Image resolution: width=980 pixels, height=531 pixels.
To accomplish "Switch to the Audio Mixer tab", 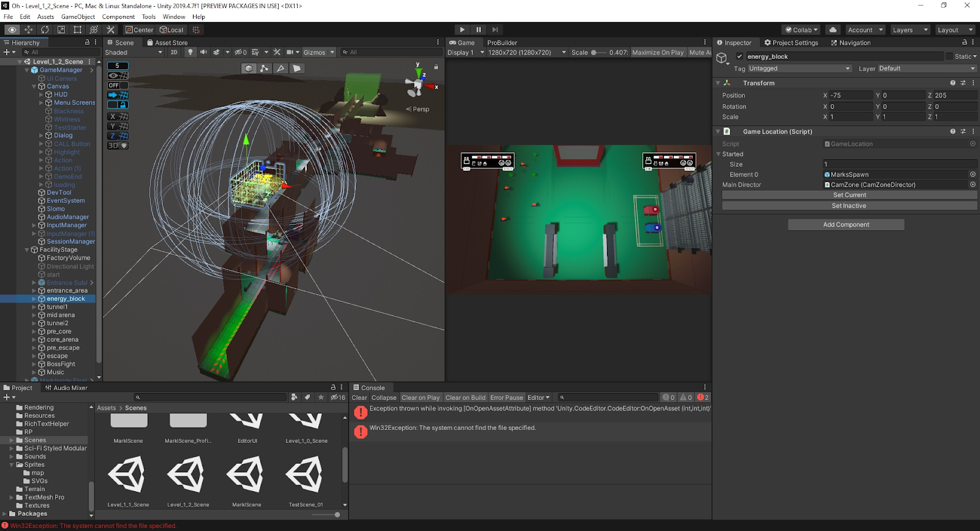I will tap(66, 388).
